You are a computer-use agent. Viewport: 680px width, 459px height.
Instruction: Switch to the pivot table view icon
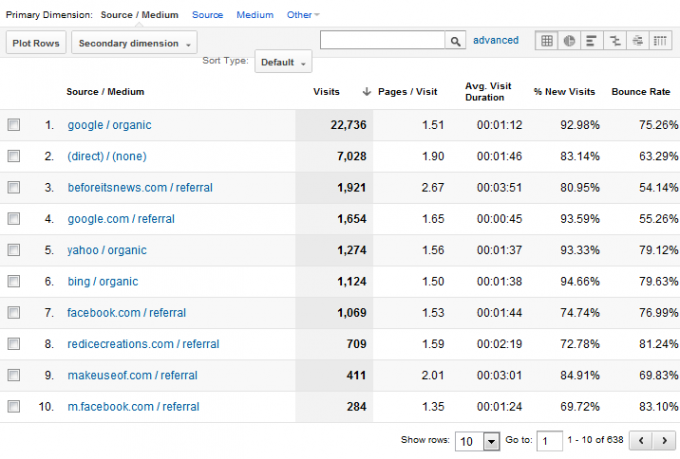click(x=660, y=41)
